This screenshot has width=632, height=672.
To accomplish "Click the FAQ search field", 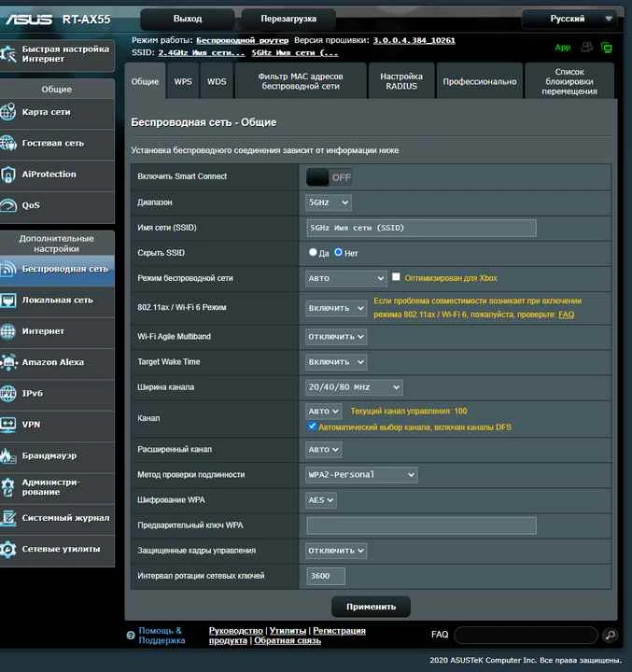I will 526,636.
